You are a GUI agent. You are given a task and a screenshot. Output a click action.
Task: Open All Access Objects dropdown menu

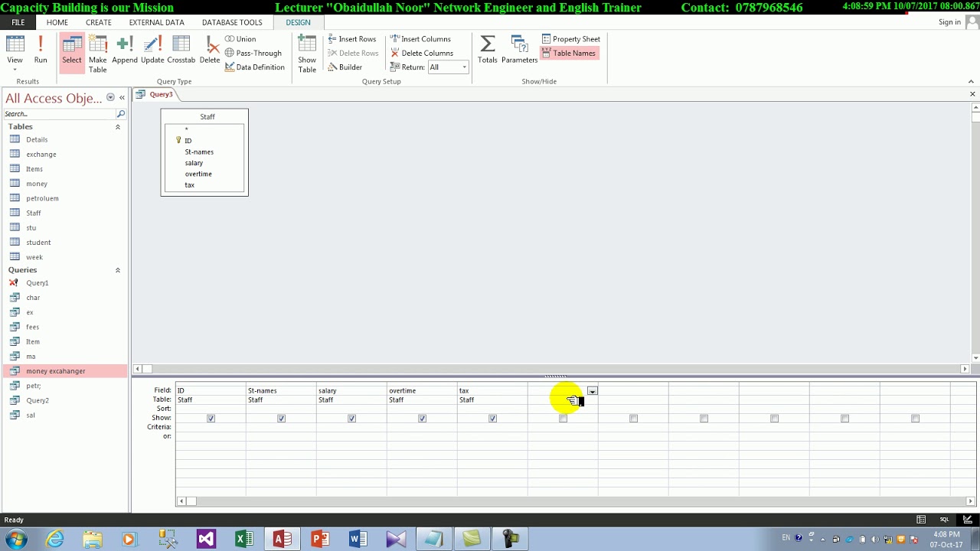pos(110,98)
